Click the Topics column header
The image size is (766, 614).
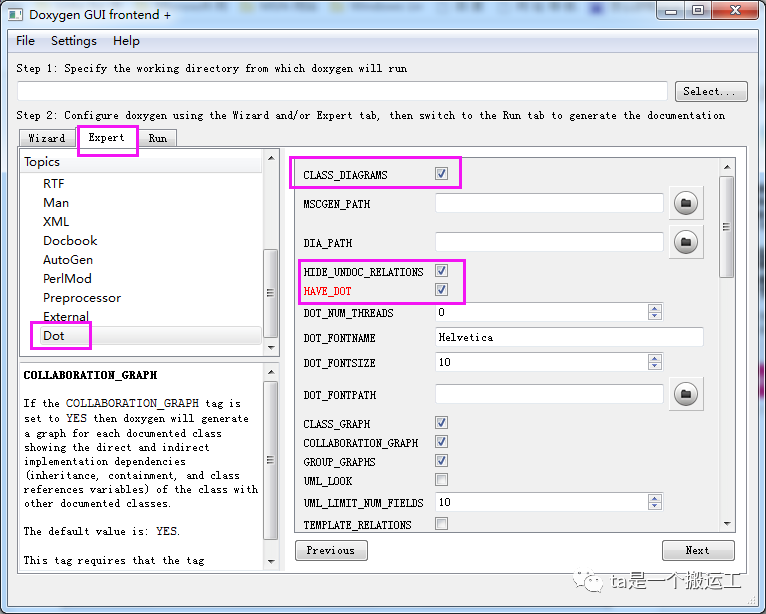click(142, 162)
